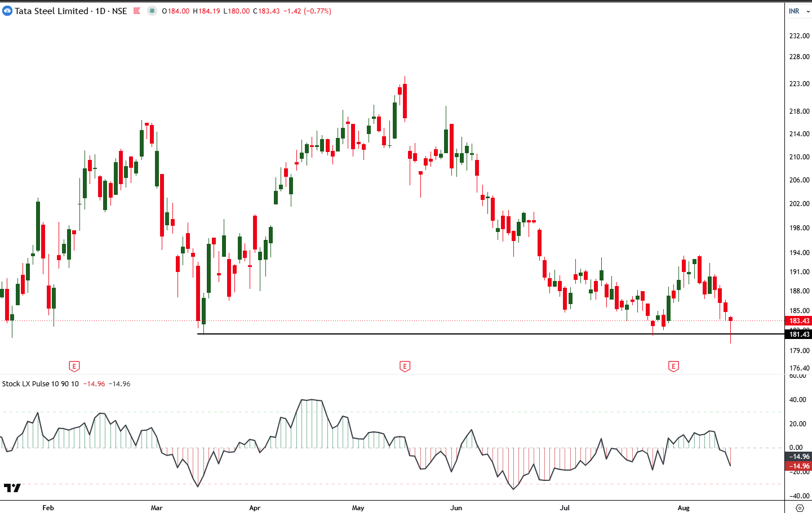The image size is (812, 513).
Task: Click the pink flag icon beside NSE
Action: (x=136, y=11)
